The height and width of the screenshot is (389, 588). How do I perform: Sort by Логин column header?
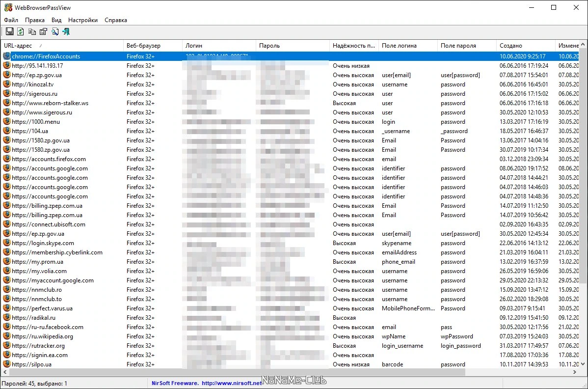[218, 45]
